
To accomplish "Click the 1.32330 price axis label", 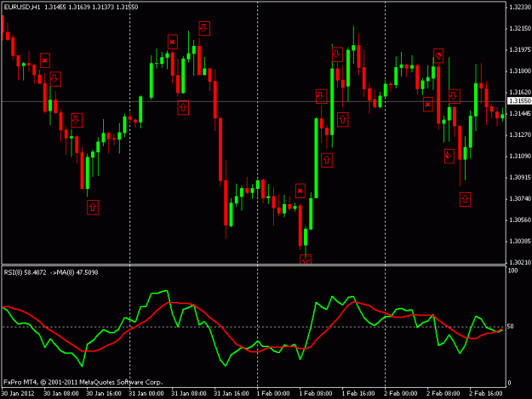I will [520, 7].
